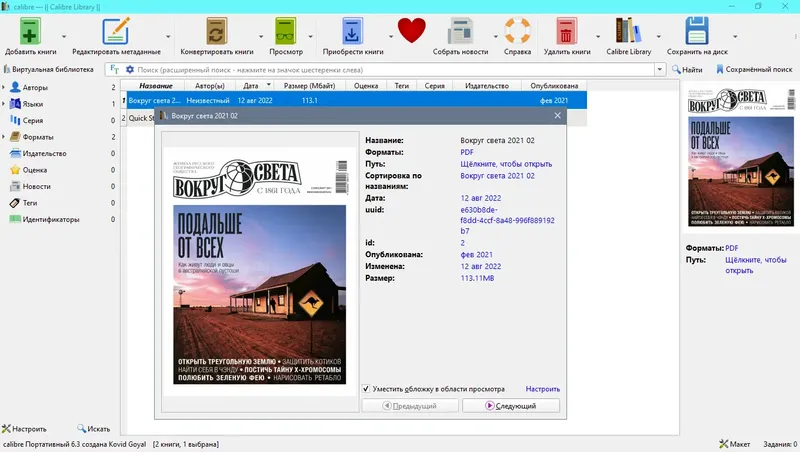The width and height of the screenshot is (800, 452).
Task: Click Save to disk floppy icon
Action: (697, 31)
